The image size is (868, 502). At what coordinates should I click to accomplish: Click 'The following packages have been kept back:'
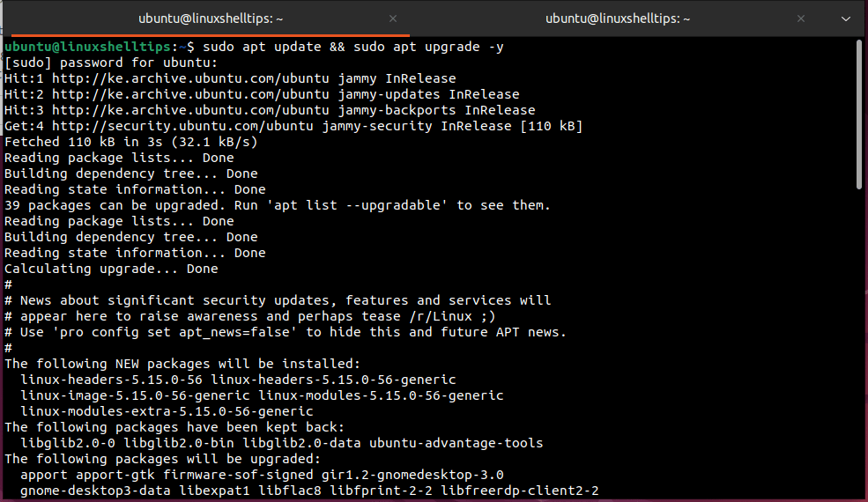174,427
